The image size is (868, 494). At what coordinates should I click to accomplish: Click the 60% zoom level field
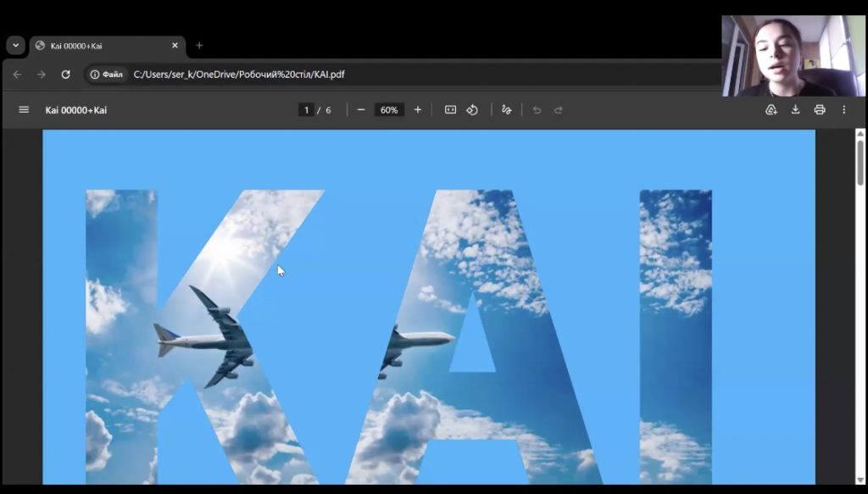(x=389, y=110)
